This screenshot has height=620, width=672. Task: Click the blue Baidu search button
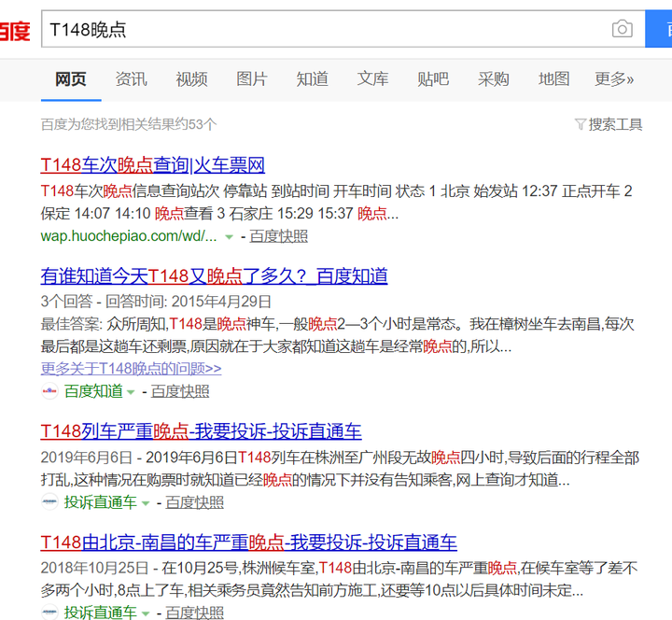coord(659,29)
